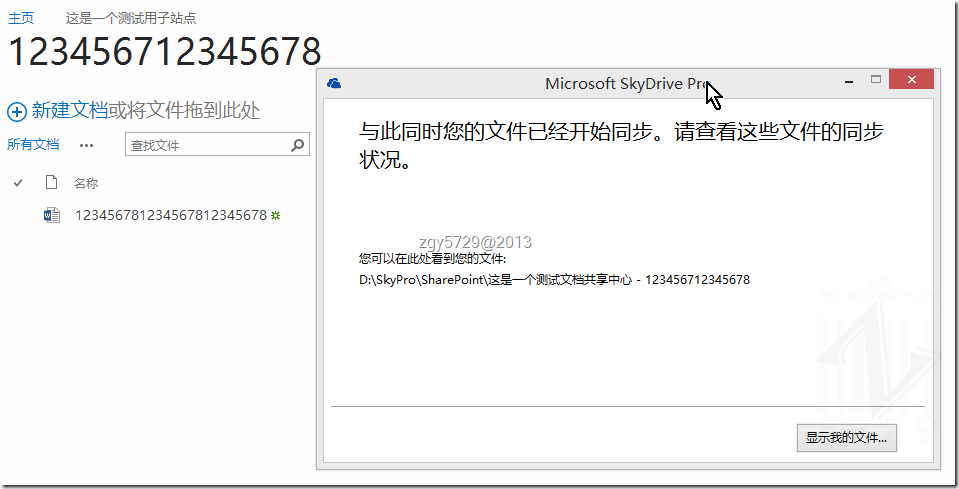Click the 与此同时您的文件已经开始同步 heading

621,145
